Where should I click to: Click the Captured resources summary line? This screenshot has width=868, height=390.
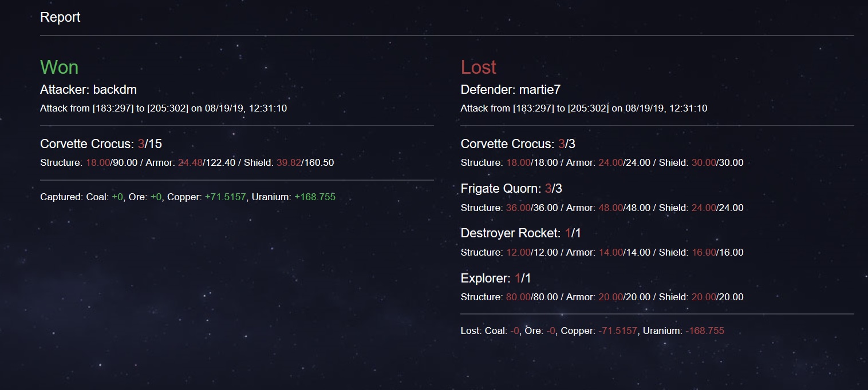pyautogui.click(x=188, y=197)
